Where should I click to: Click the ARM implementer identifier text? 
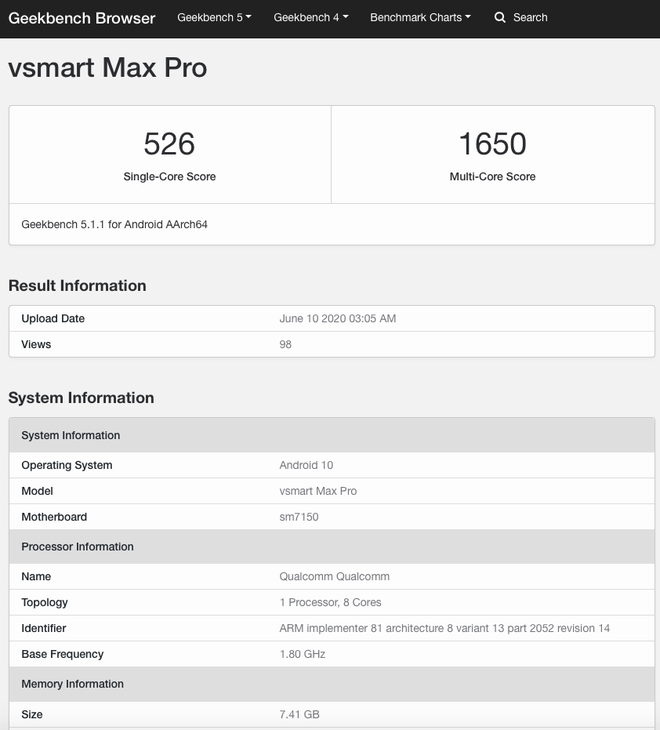point(444,629)
